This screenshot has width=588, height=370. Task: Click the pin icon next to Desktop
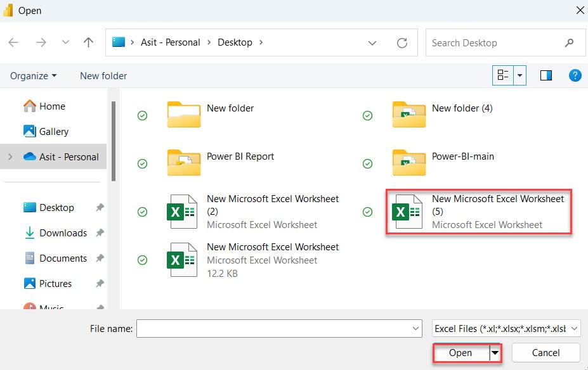(100, 207)
